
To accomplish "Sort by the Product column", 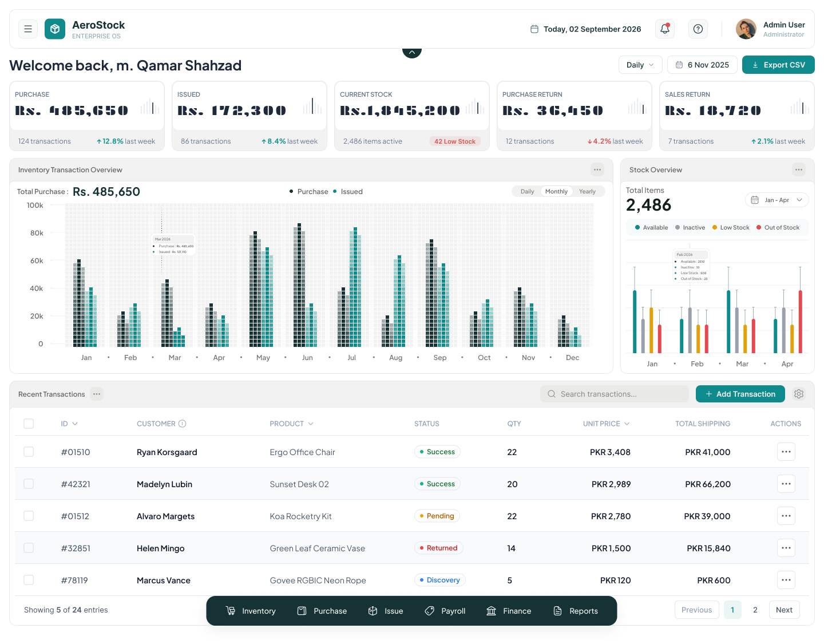I will [x=292, y=424].
